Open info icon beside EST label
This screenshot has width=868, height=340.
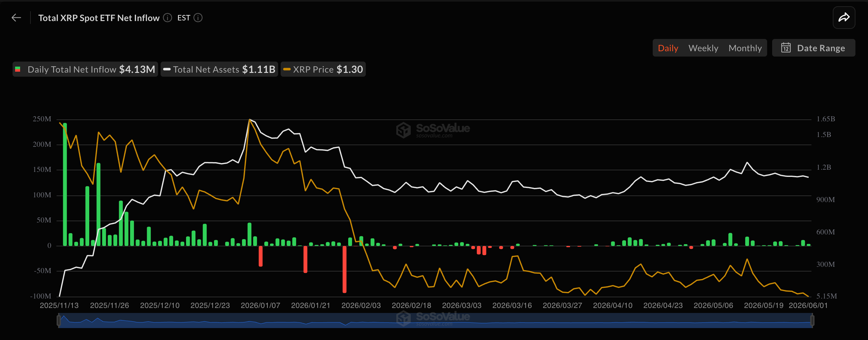pyautogui.click(x=198, y=18)
